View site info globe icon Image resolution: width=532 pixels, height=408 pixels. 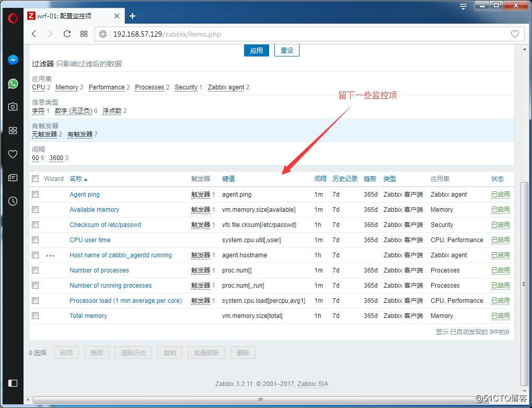[103, 34]
